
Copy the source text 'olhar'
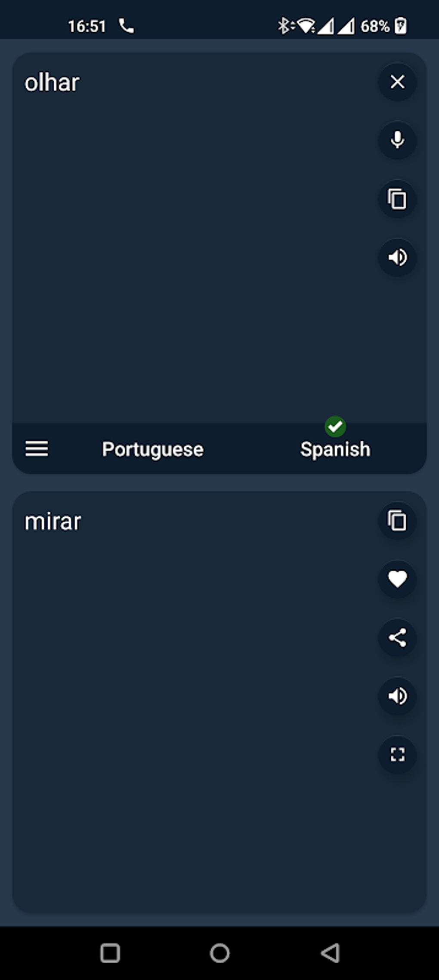[397, 199]
